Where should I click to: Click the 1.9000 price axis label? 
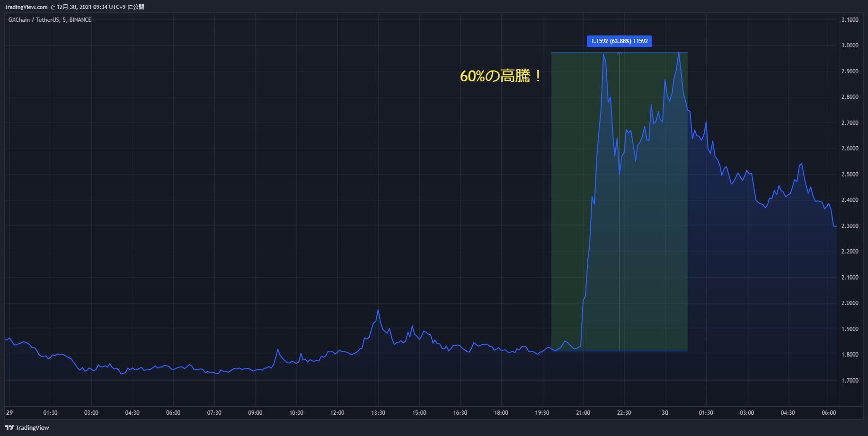(x=850, y=329)
